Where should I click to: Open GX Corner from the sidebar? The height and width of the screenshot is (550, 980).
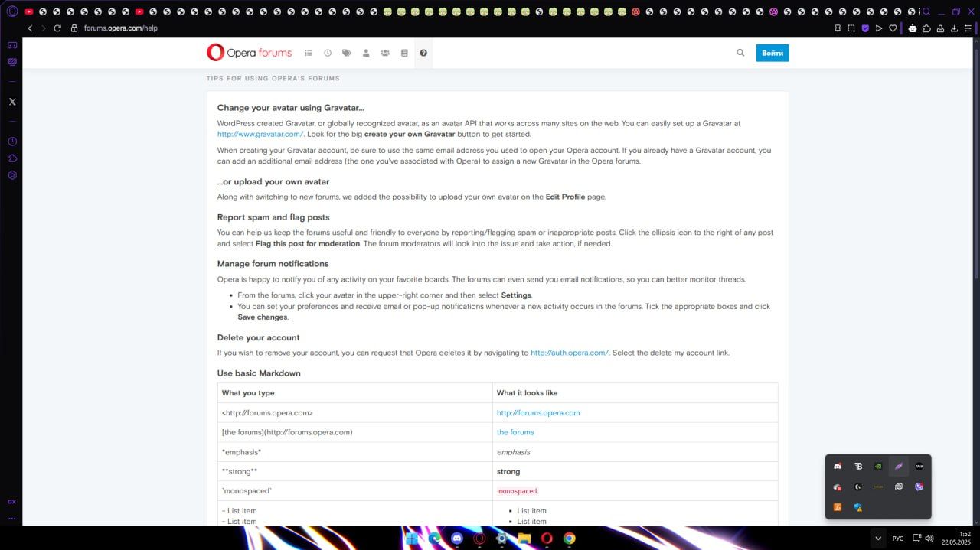point(12,45)
